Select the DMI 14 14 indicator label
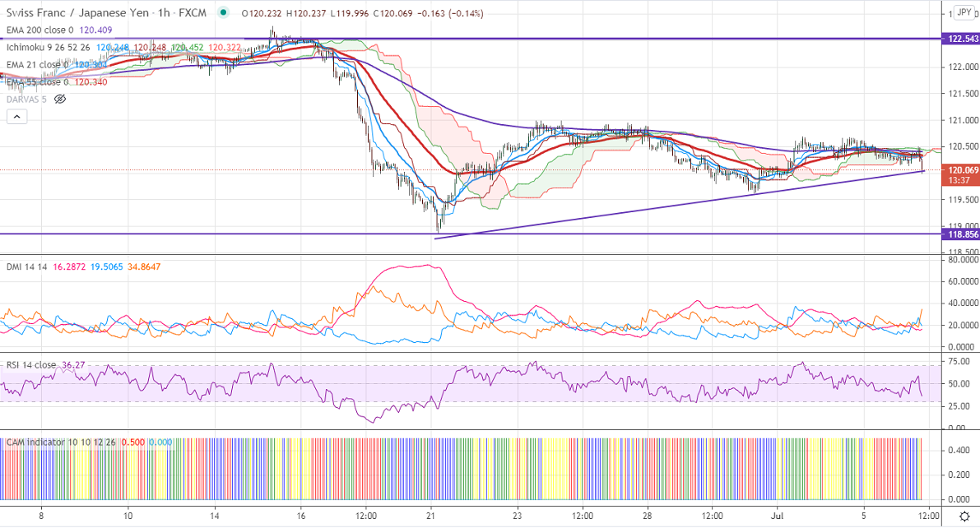 [x=27, y=266]
